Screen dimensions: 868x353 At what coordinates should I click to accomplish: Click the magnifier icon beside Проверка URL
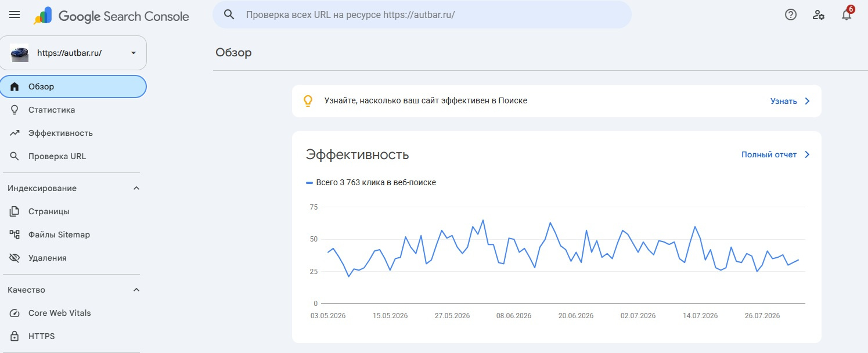click(x=15, y=156)
